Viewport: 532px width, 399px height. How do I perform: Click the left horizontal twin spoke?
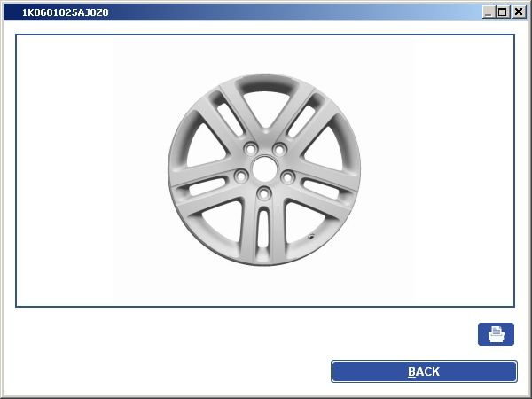[x=199, y=184]
